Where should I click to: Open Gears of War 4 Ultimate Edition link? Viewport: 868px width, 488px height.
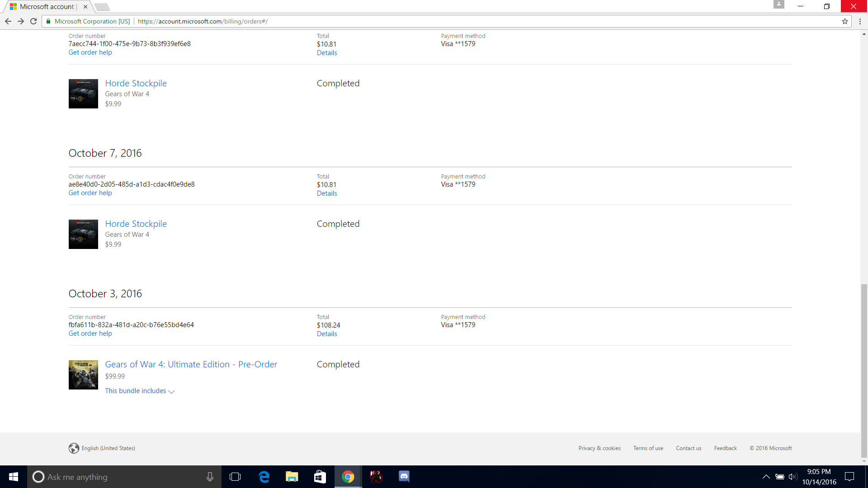[x=191, y=364]
